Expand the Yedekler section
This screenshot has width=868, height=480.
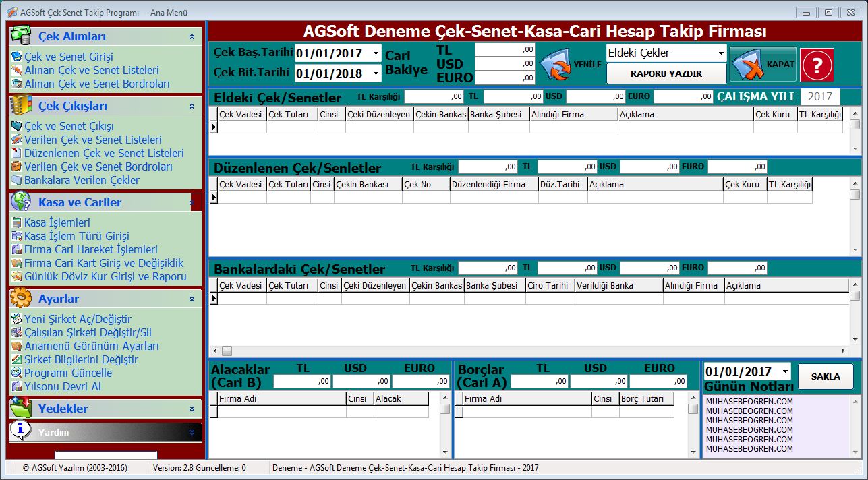(x=192, y=409)
